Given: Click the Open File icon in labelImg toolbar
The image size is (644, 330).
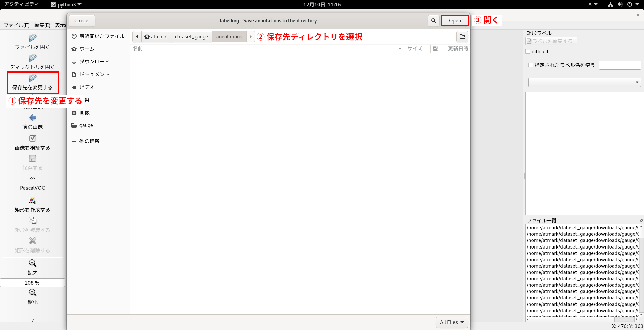Looking at the screenshot, I should tap(33, 38).
